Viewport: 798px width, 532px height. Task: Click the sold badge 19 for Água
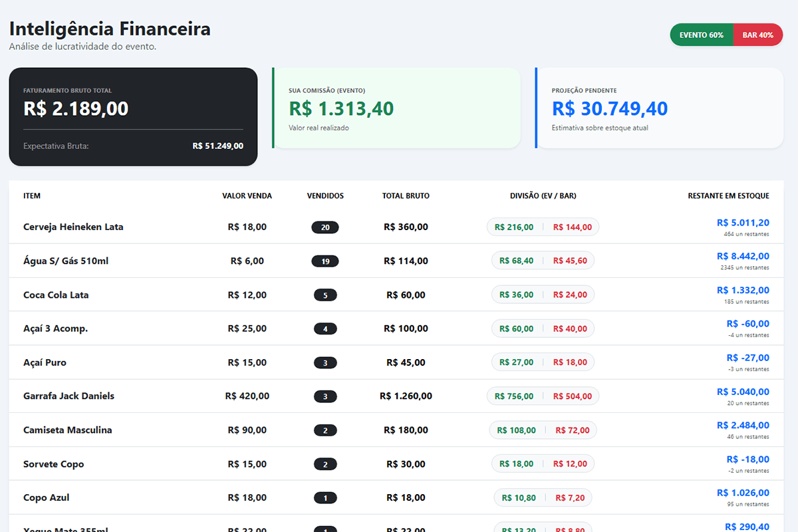coord(325,261)
